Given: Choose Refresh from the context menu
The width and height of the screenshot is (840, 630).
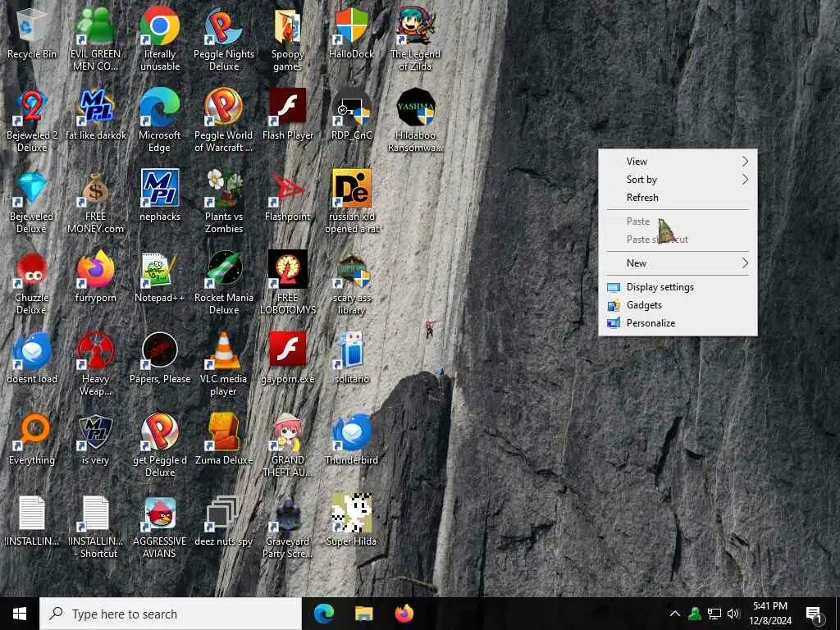Looking at the screenshot, I should coord(678,198).
